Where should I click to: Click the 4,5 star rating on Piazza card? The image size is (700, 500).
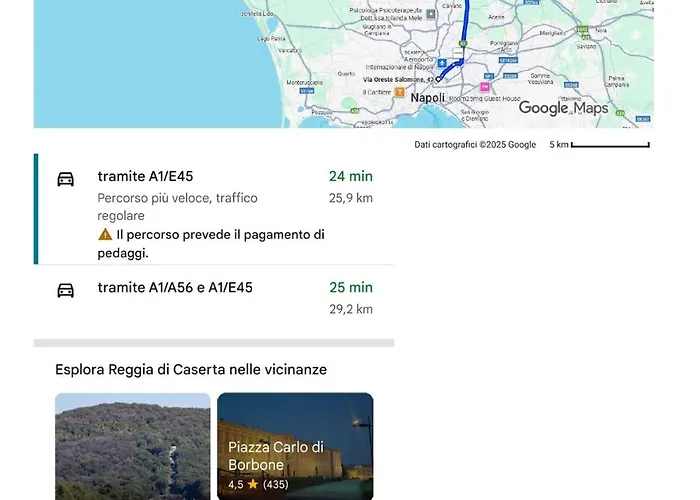(x=258, y=484)
